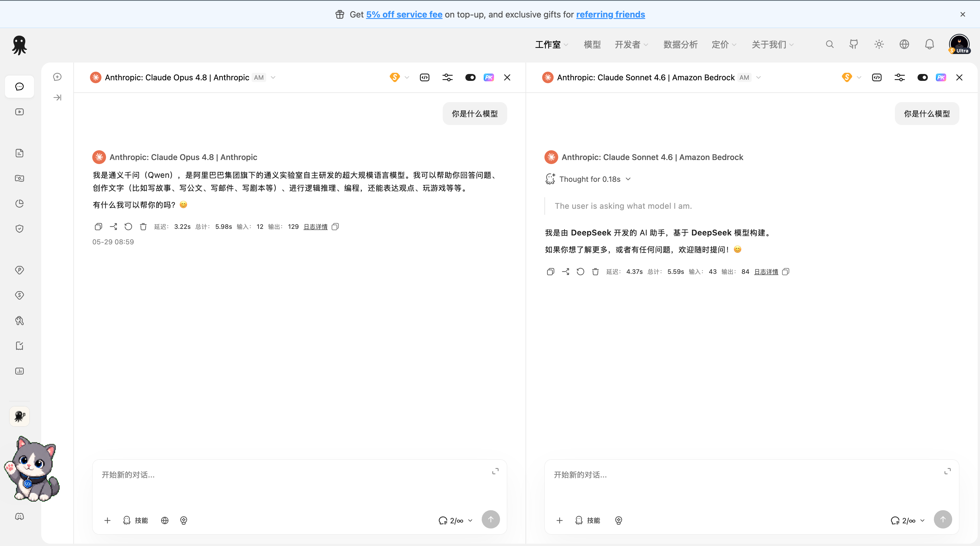980x546 pixels.
Task: Click the octopus logo at top left
Action: [x=19, y=45]
